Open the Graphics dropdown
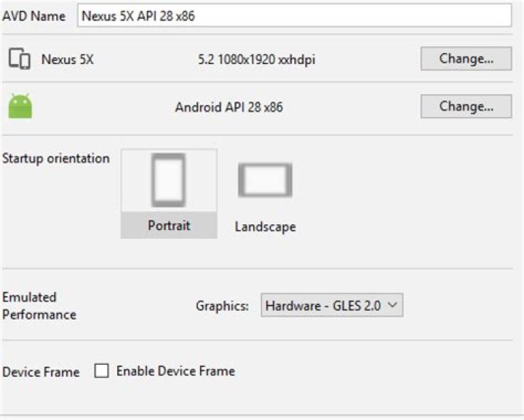Screen dimensions: 524x420 pyautogui.click(x=332, y=305)
